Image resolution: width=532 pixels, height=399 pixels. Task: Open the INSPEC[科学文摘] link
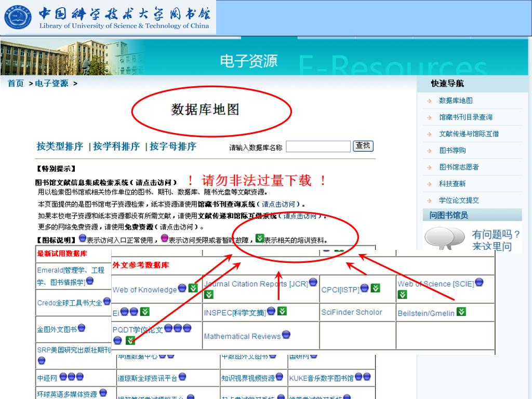click(235, 313)
